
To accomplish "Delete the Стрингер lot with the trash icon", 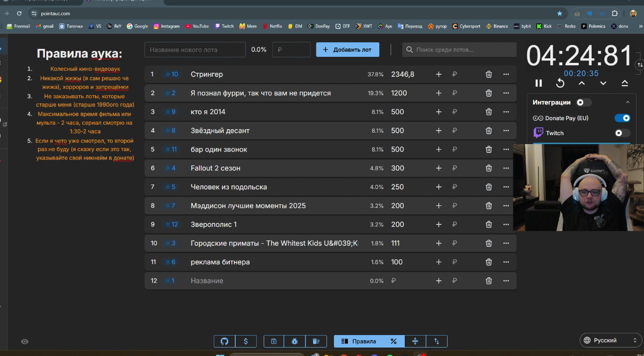I will 488,74.
